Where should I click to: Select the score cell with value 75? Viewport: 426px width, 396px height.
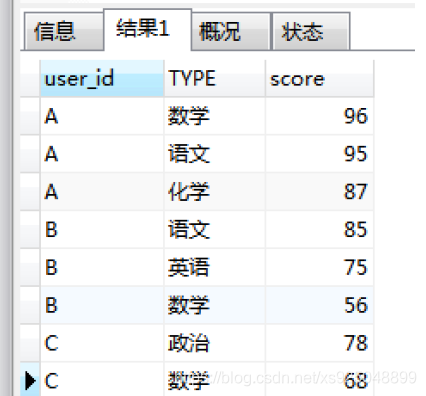click(x=320, y=267)
